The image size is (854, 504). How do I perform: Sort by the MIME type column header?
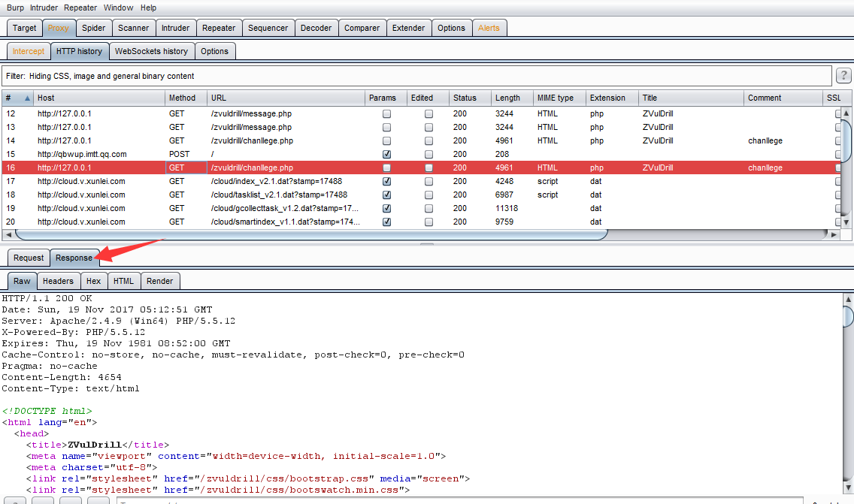tap(559, 98)
